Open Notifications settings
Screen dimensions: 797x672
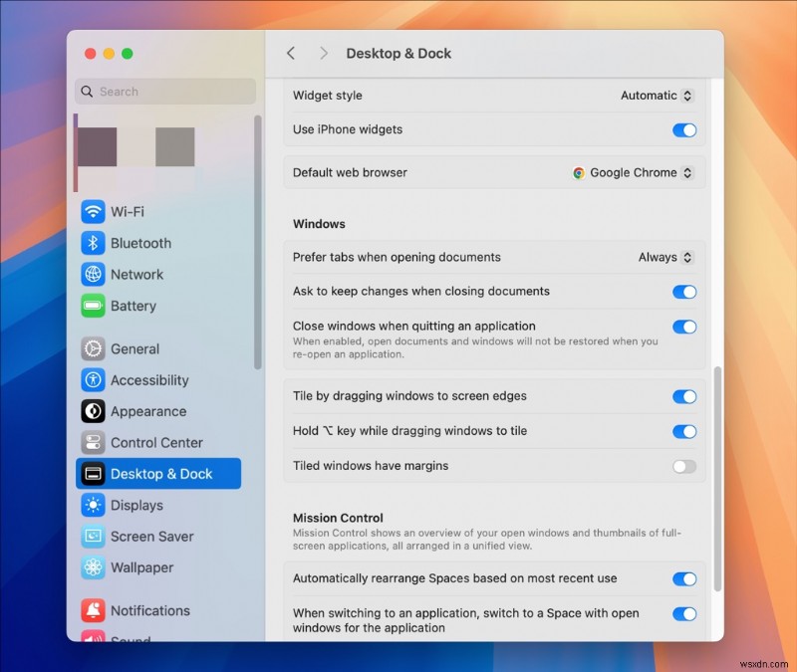[x=158, y=610]
